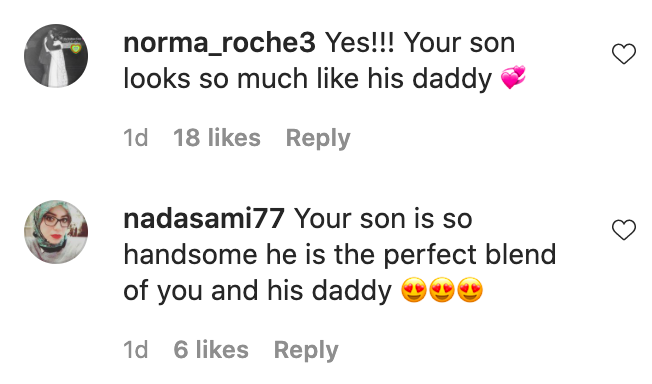
Task: Like the comment by nadasami77
Action: (624, 230)
